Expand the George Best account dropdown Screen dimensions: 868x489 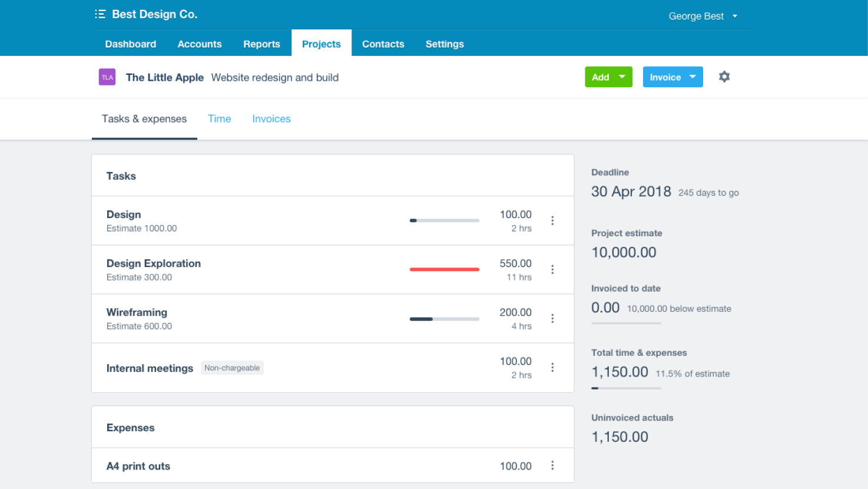pos(704,16)
